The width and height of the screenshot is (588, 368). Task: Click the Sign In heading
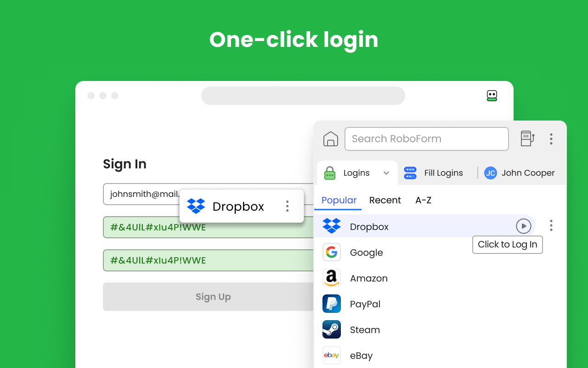pyautogui.click(x=124, y=164)
